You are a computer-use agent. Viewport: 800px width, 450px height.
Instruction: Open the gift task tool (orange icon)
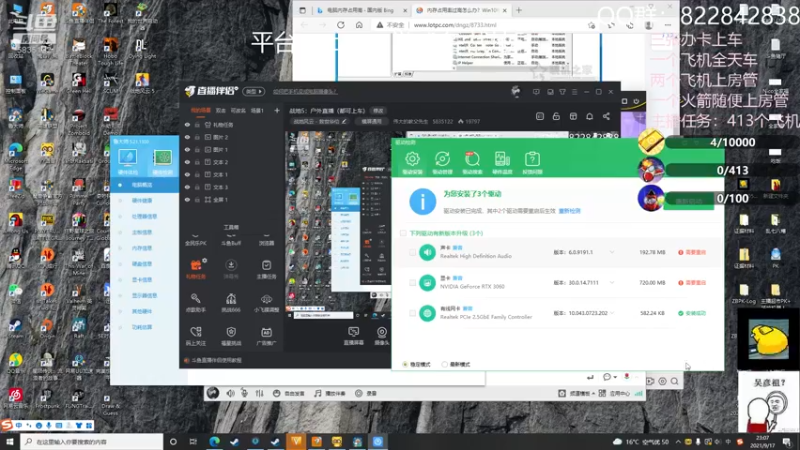pos(196,265)
